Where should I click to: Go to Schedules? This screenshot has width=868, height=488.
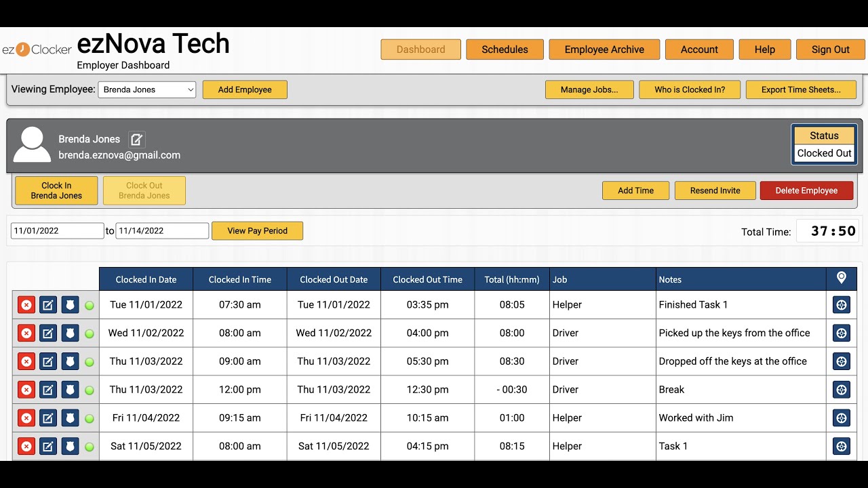pyautogui.click(x=505, y=49)
